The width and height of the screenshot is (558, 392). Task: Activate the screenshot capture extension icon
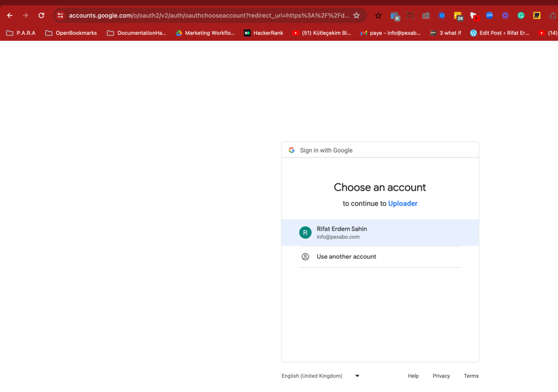410,15
